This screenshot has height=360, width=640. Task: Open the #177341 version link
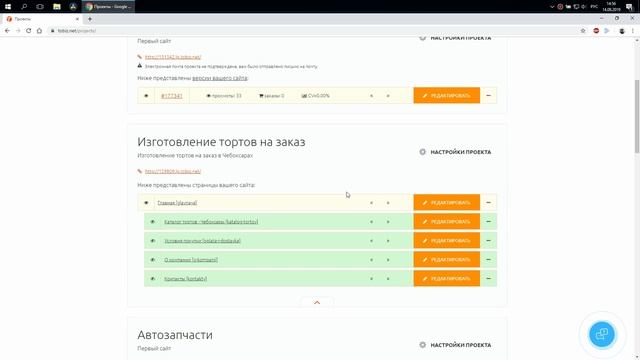172,96
